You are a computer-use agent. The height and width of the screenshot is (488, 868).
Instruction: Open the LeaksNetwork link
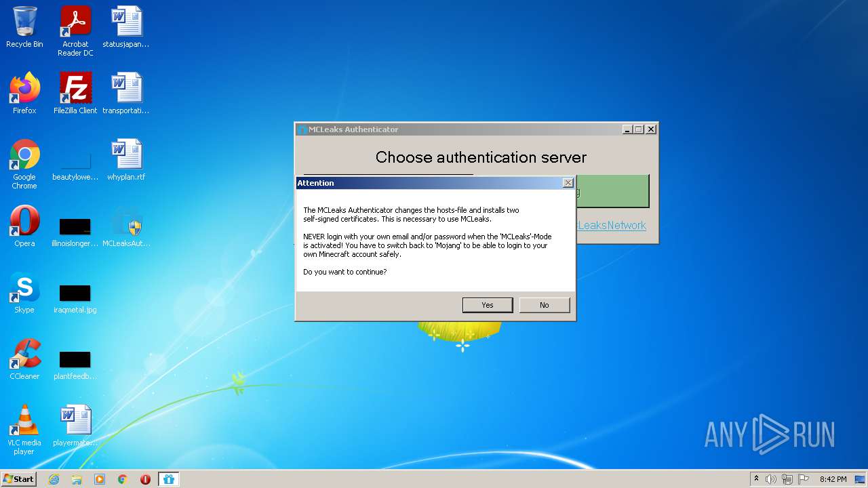611,225
